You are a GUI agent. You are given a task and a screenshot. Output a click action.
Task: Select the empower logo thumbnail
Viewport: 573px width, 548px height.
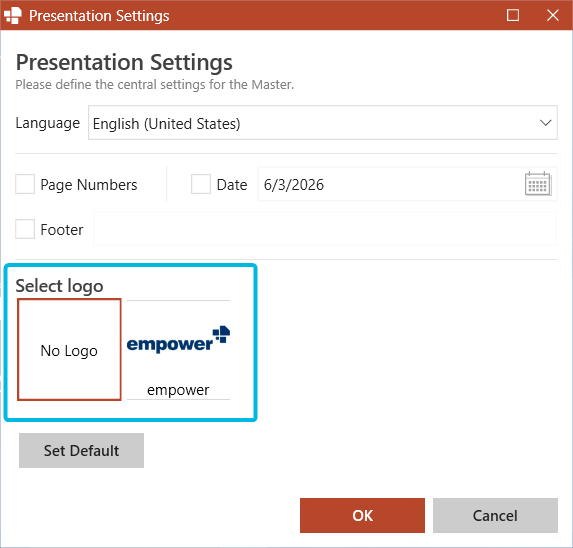[178, 350]
